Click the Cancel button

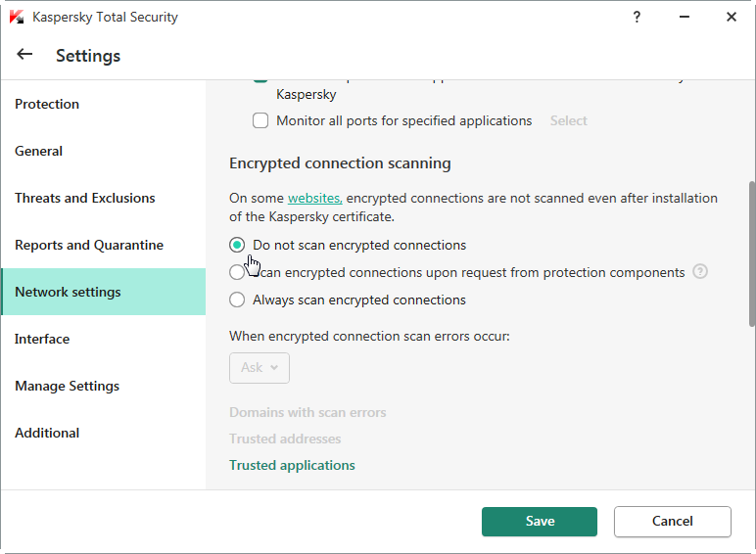point(672,521)
